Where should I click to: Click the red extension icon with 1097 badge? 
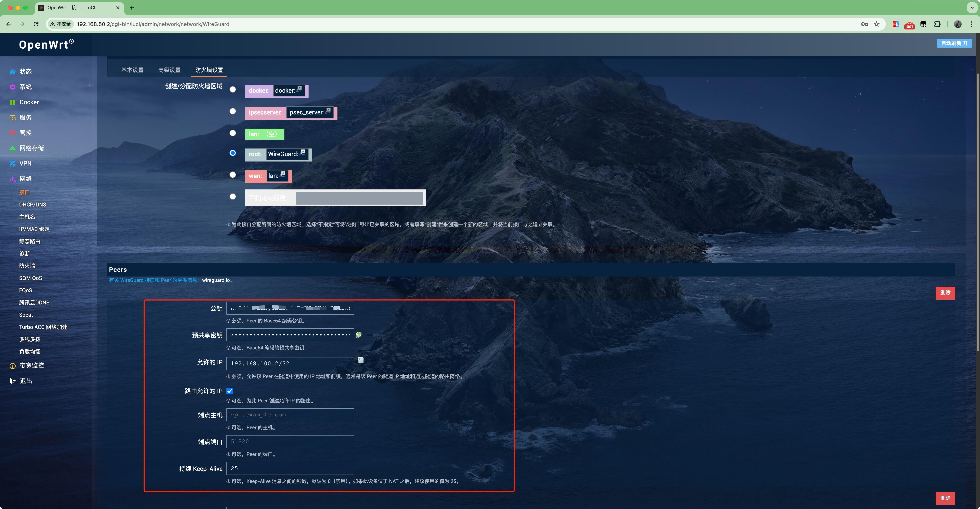[x=909, y=25]
